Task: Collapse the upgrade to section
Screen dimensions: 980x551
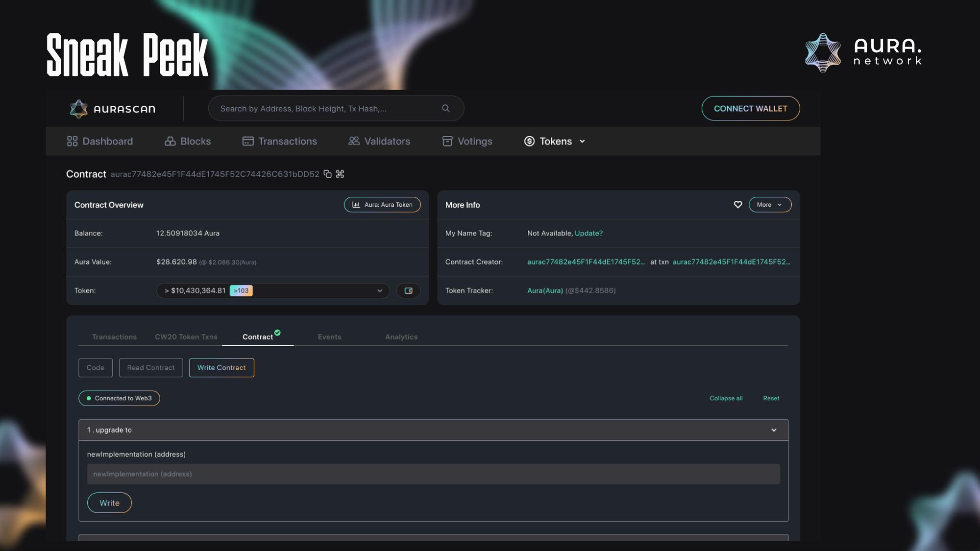Action: coord(774,430)
